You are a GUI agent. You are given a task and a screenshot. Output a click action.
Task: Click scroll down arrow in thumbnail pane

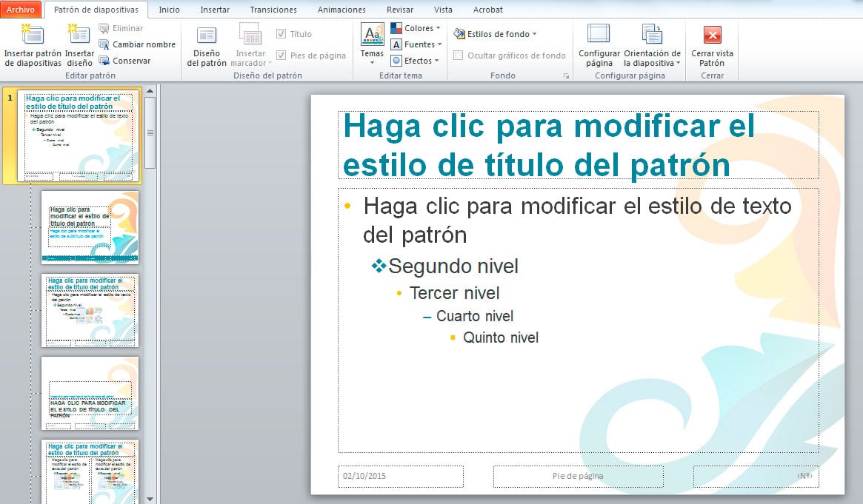[x=150, y=499]
